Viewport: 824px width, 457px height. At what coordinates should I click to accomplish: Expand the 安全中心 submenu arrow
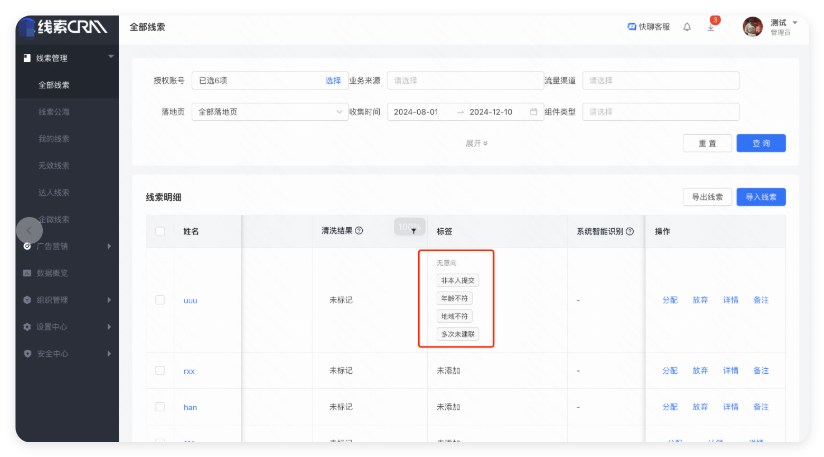tap(109, 354)
